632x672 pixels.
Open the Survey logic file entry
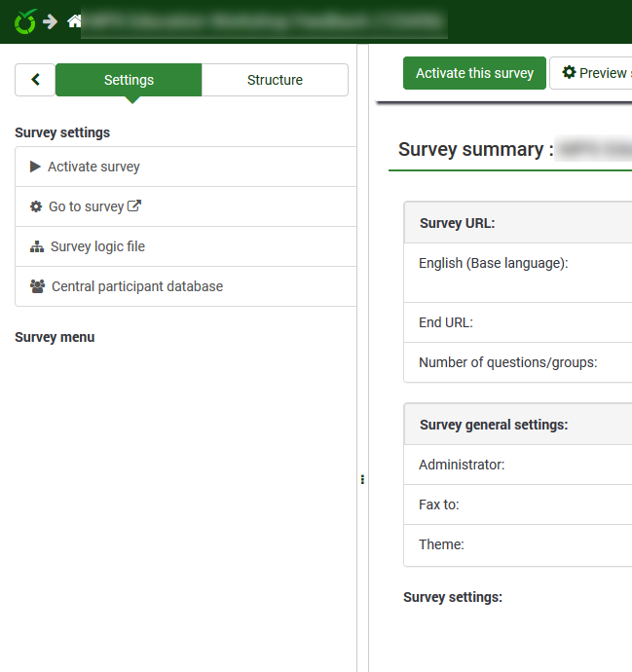186,246
